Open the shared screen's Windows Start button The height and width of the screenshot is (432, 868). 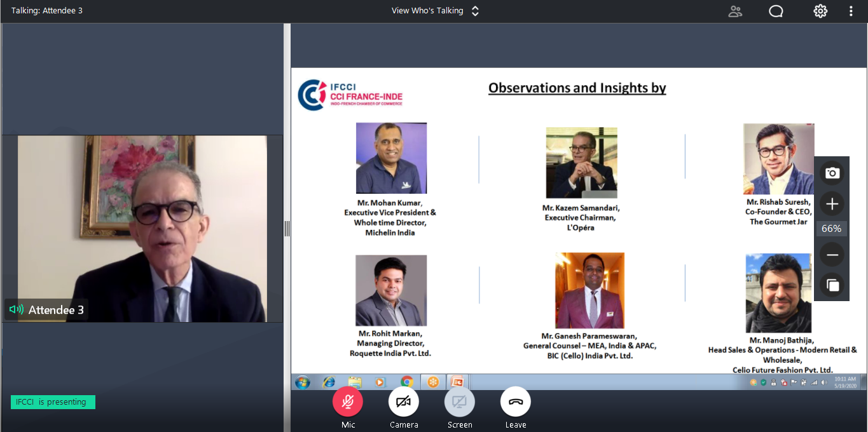point(303,382)
